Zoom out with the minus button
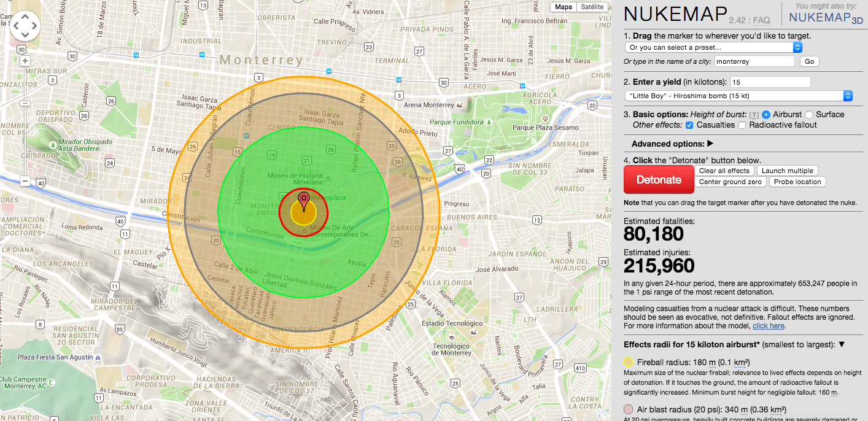868x421 pixels. (25, 181)
